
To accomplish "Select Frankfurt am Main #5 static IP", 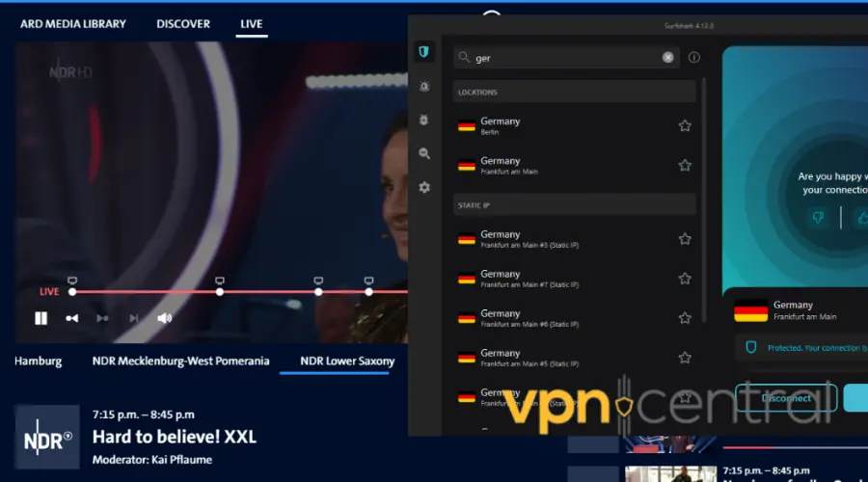I will pyautogui.click(x=574, y=358).
